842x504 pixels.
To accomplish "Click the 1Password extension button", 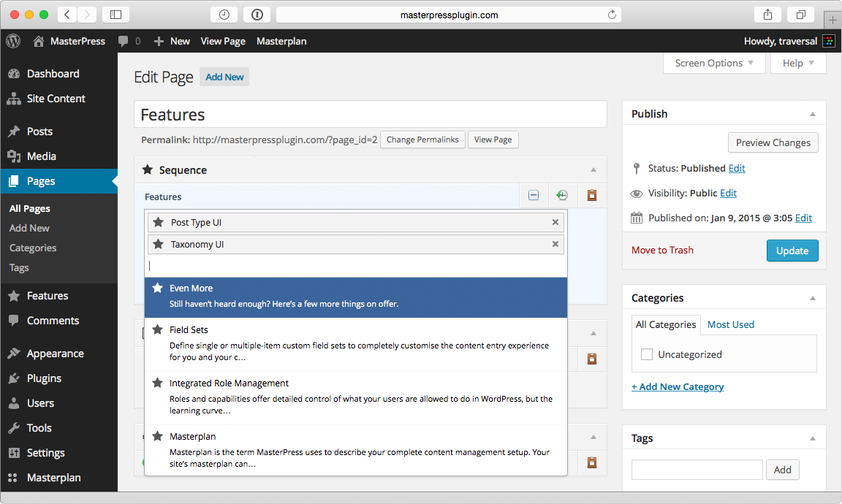I will 257,15.
